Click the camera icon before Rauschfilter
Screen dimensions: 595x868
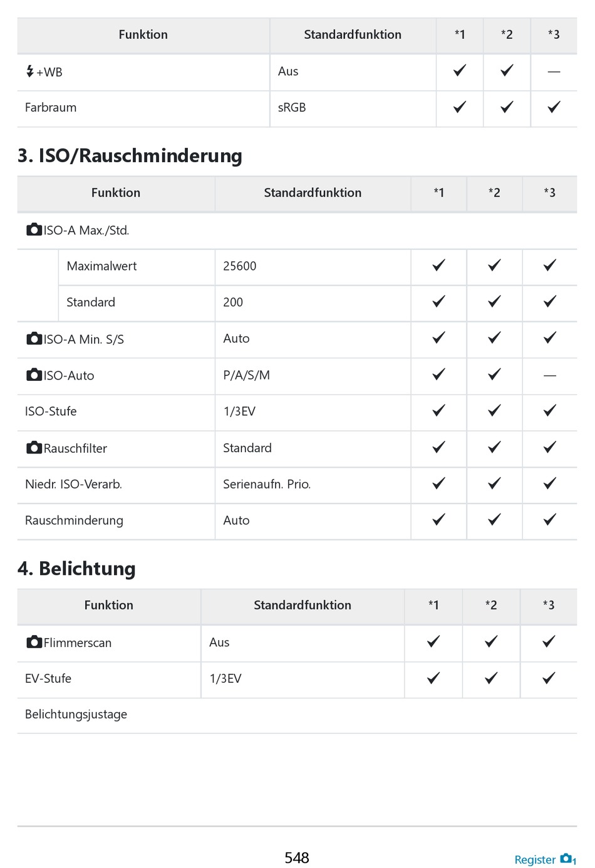click(x=34, y=448)
